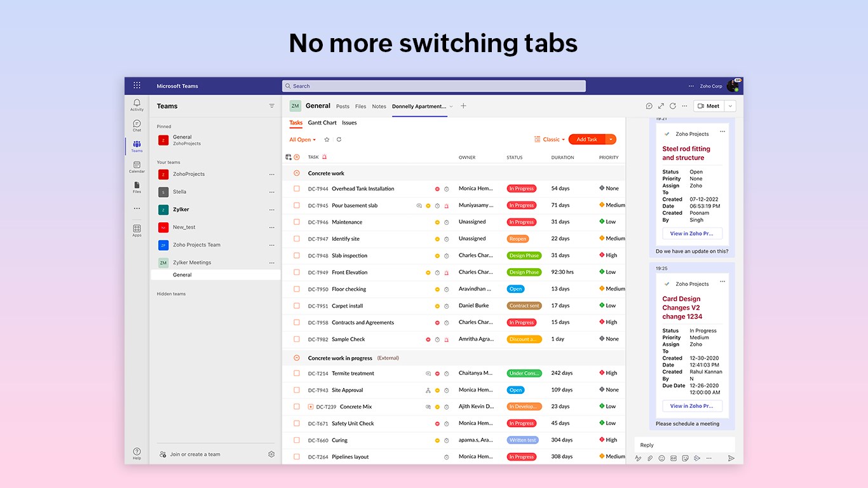Open manage teams settings gear

tap(271, 454)
